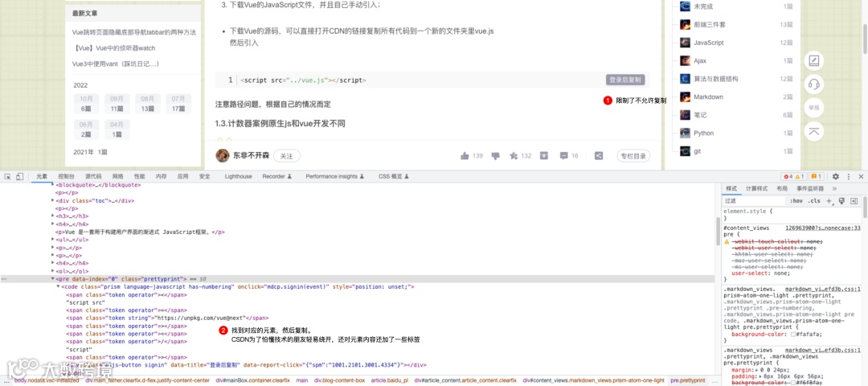Viewport: 868px width, 386px height.
Task: Switch to the 源代码 sources tab
Action: coord(93,176)
